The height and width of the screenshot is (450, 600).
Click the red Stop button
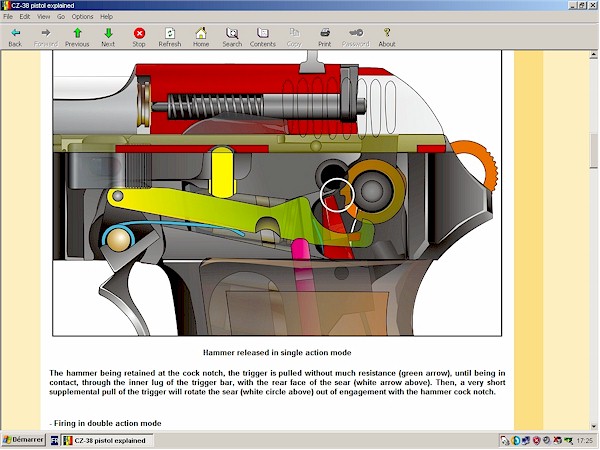139,37
